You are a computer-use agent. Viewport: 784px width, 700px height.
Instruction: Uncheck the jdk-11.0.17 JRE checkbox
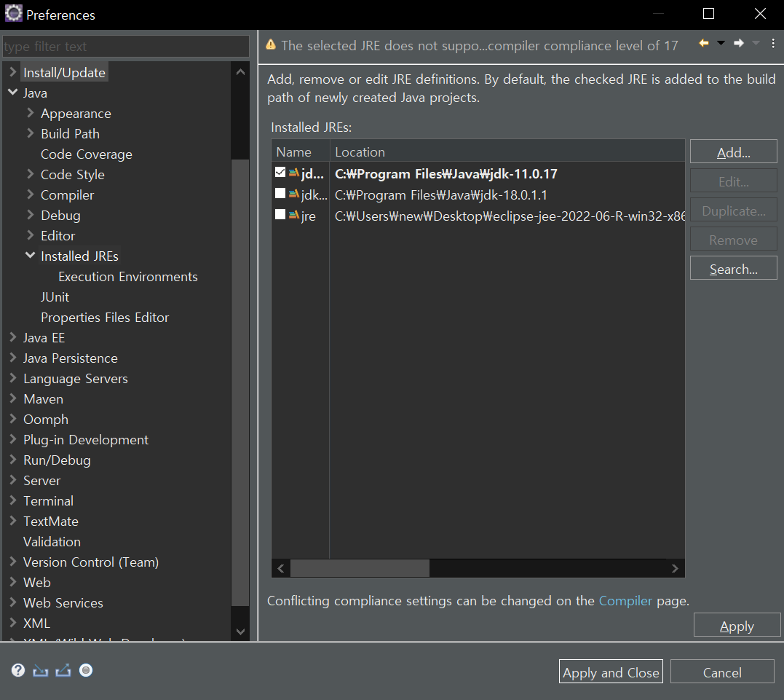pos(280,173)
